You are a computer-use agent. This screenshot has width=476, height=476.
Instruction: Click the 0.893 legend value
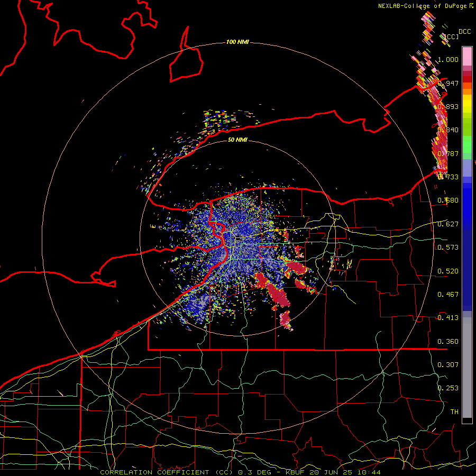coord(448,106)
